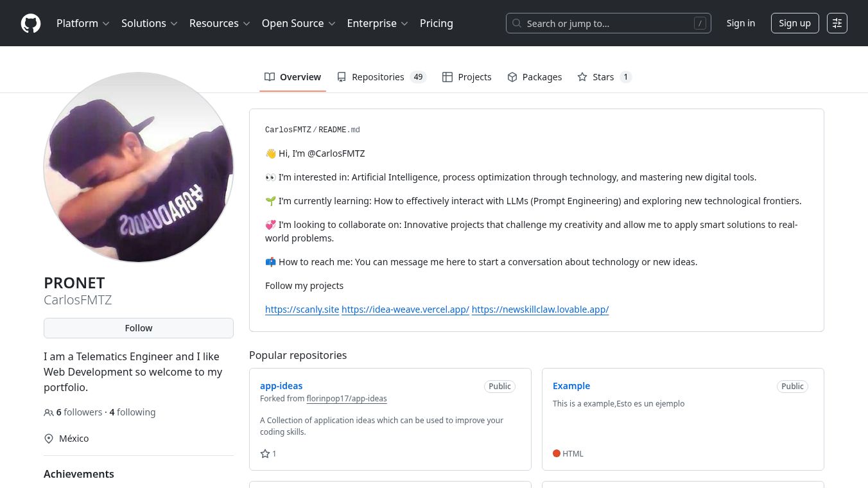Screen dimensions: 868x488
Task: Click the CarlosFMTZ username under PRONET
Action: pos(78,300)
